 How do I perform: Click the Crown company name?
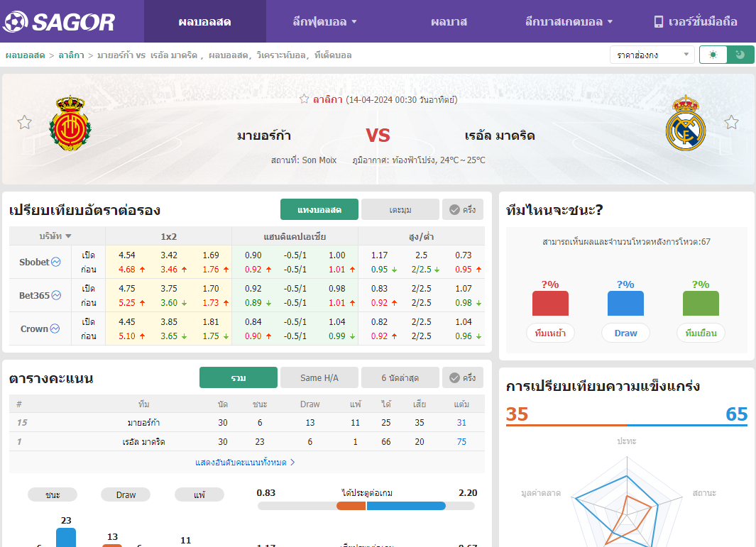tap(34, 328)
